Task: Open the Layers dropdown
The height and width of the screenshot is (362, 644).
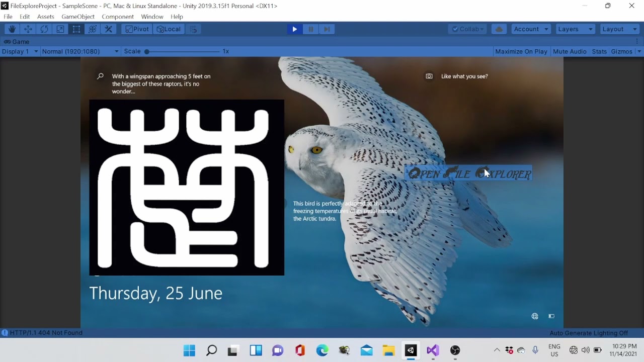Action: pyautogui.click(x=576, y=29)
